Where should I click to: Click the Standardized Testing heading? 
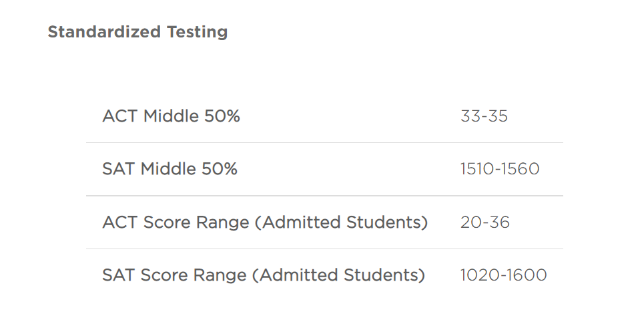pos(137,32)
